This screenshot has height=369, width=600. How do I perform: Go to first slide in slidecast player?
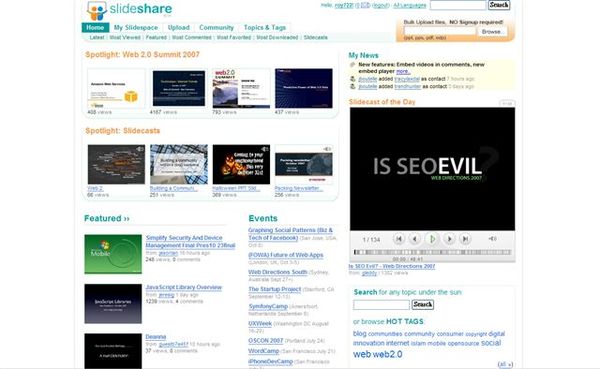399,239
